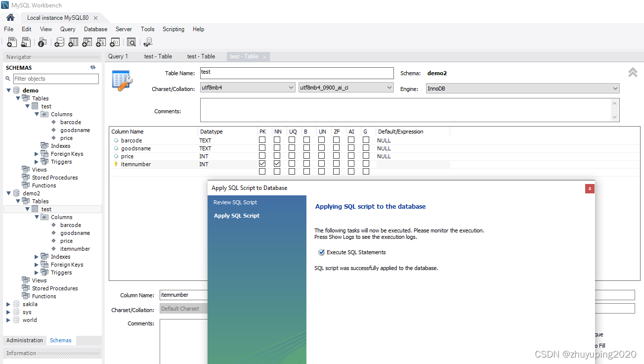Close the Local instance MySQL80 tab

click(95, 18)
